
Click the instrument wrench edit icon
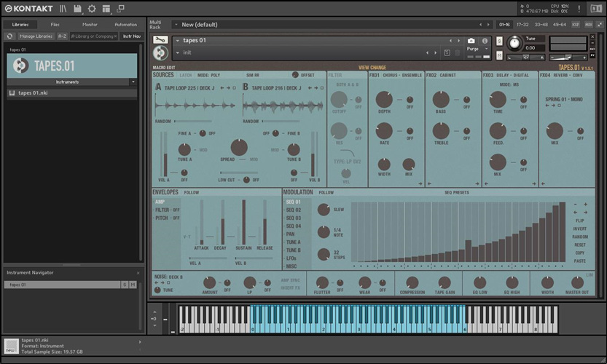point(161,40)
